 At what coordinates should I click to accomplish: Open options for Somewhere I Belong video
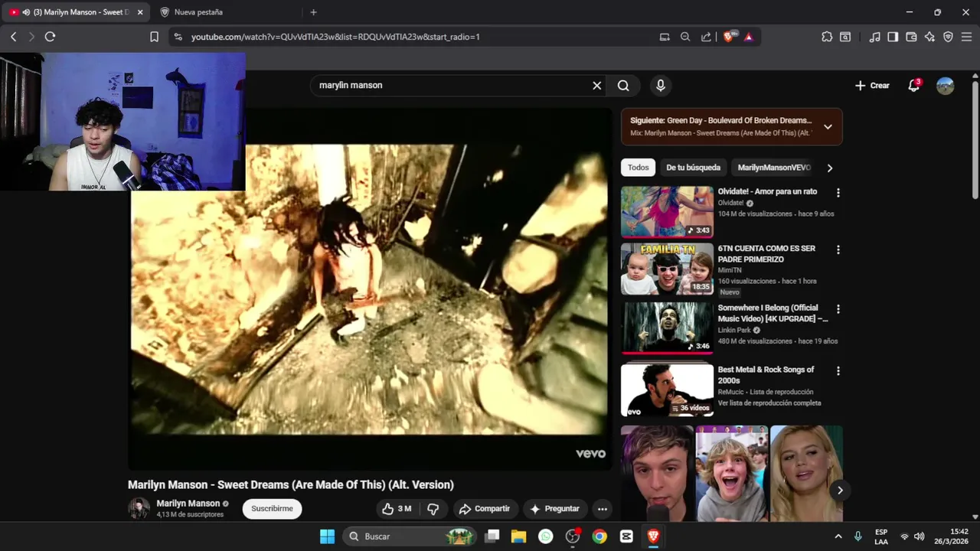838,309
